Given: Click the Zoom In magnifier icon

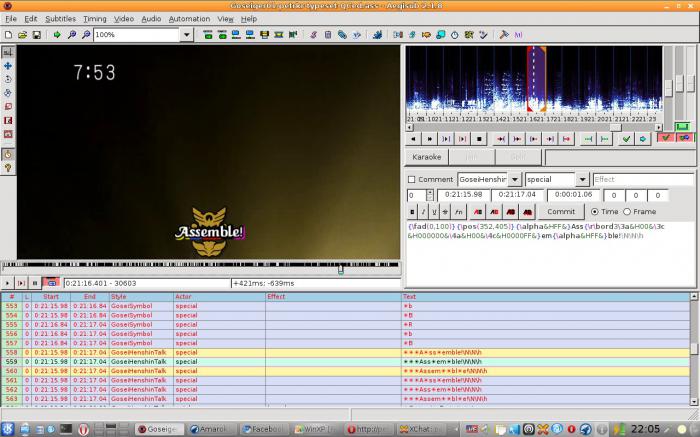Looking at the screenshot, I should coord(71,34).
